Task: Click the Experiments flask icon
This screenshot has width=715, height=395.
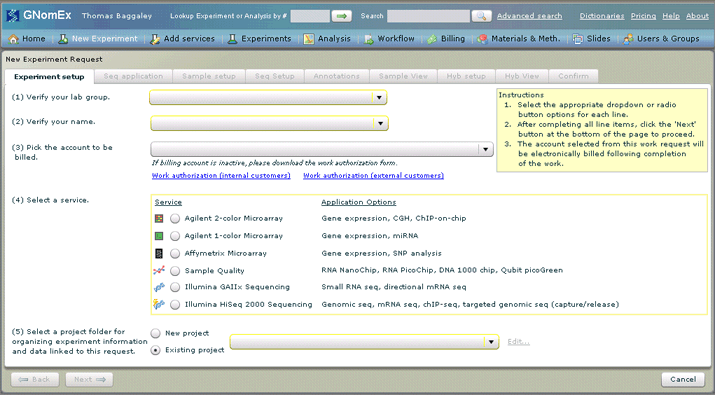Action: (x=232, y=39)
